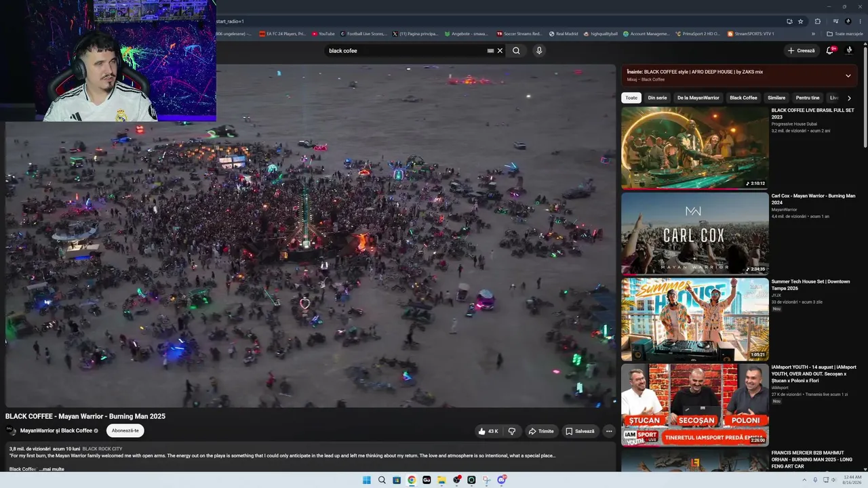
Task: Open Windows taskbar search
Action: pos(382,480)
